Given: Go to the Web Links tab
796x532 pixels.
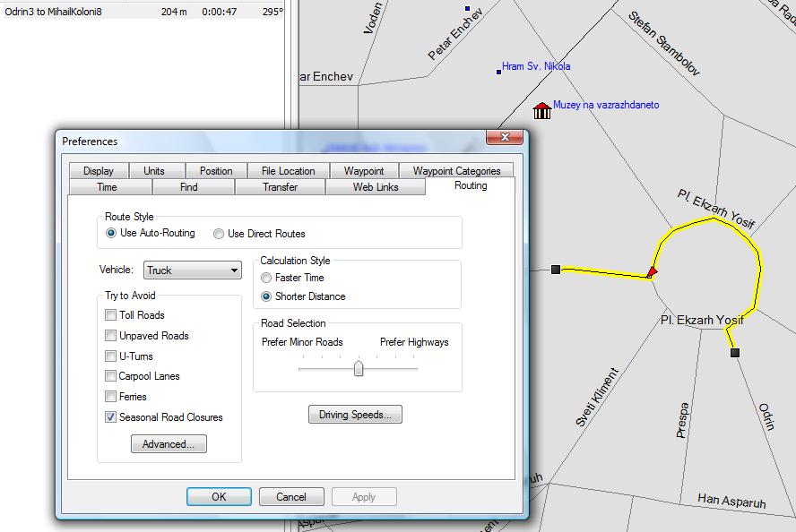Looking at the screenshot, I should [x=375, y=187].
